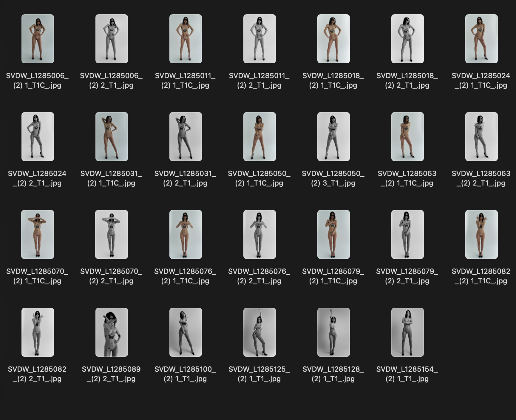Select thumbnail of SVDW_L1285024_(2) 2_T1_.jpg
Image resolution: width=516 pixels, height=420 pixels.
38,137
